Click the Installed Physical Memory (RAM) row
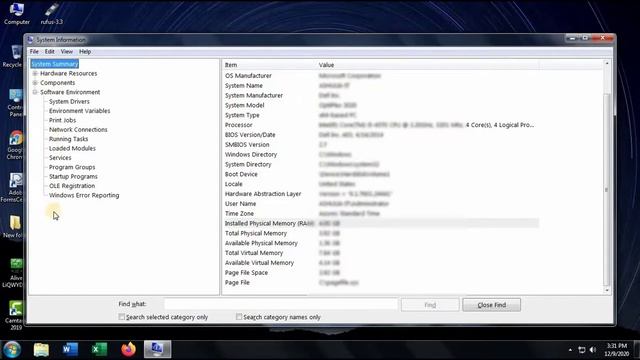This screenshot has width=640, height=360. (x=381, y=224)
